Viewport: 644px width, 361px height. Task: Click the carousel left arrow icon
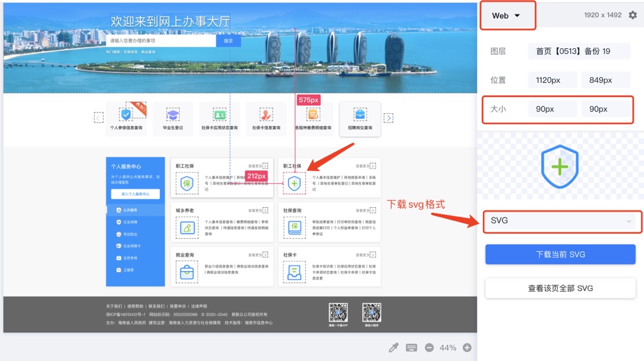[99, 118]
